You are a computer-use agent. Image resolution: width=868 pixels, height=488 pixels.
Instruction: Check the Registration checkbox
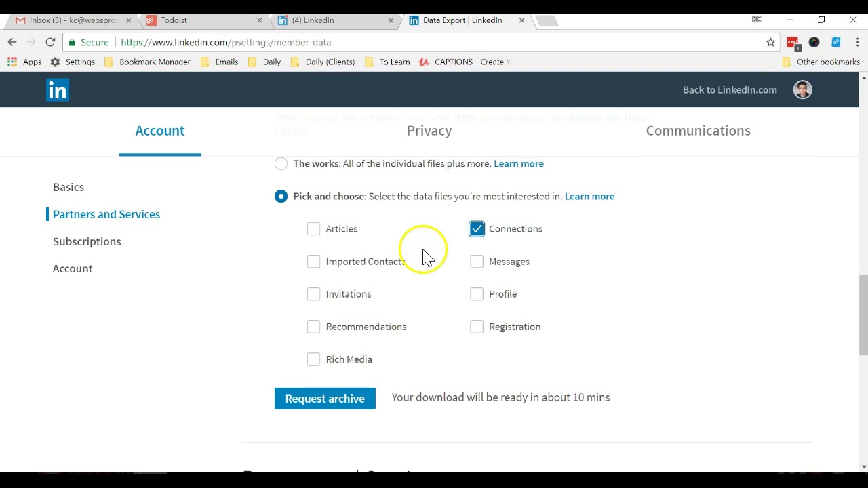click(477, 327)
